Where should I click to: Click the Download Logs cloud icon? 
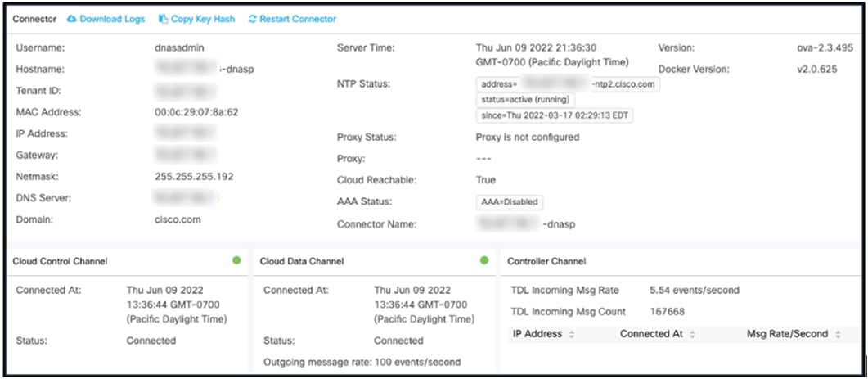tap(71, 19)
